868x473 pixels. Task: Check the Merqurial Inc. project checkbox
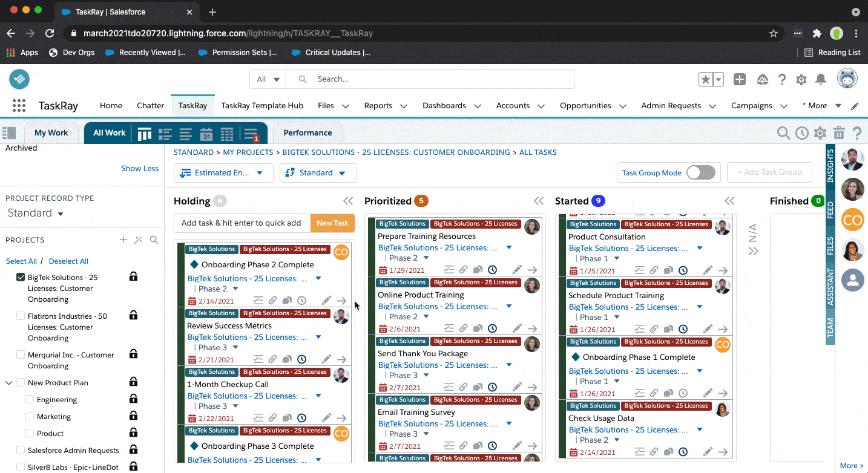click(x=21, y=355)
